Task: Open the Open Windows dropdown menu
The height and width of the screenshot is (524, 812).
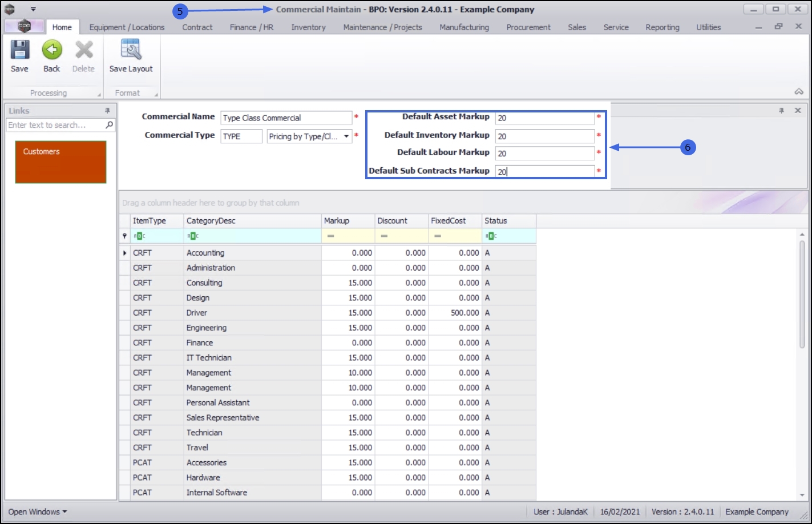Action: pyautogui.click(x=38, y=511)
